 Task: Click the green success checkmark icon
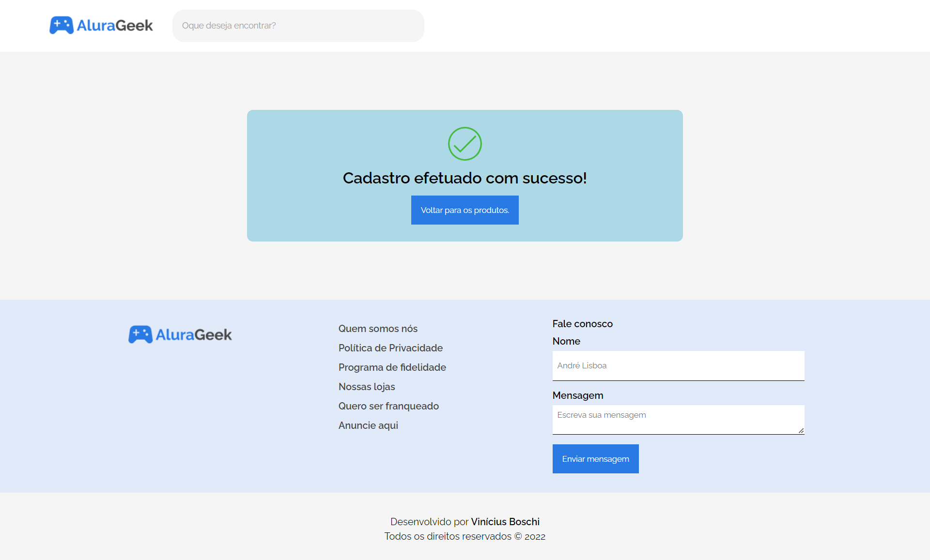(465, 144)
